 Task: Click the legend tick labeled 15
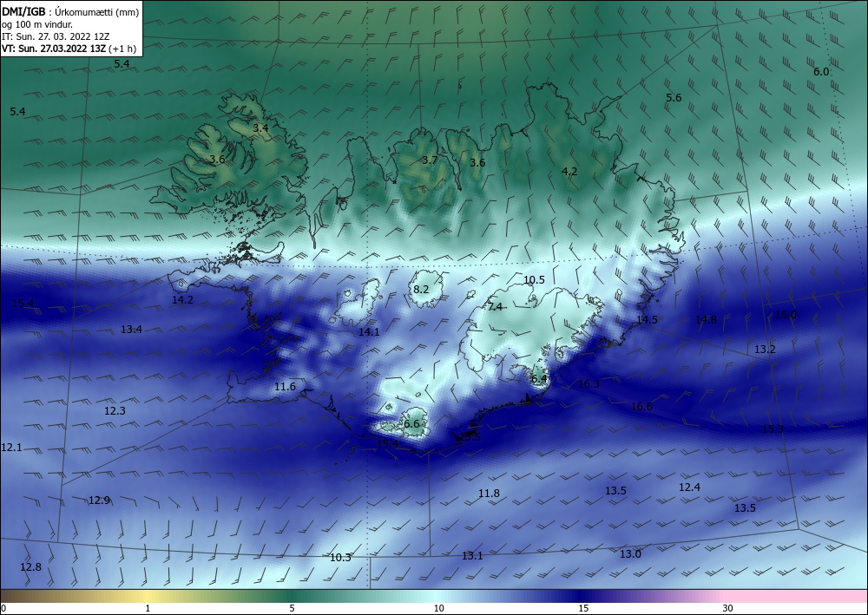click(x=583, y=609)
